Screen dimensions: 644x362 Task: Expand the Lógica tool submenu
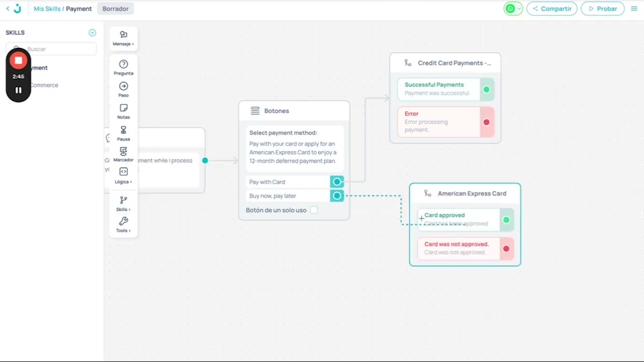click(x=123, y=176)
